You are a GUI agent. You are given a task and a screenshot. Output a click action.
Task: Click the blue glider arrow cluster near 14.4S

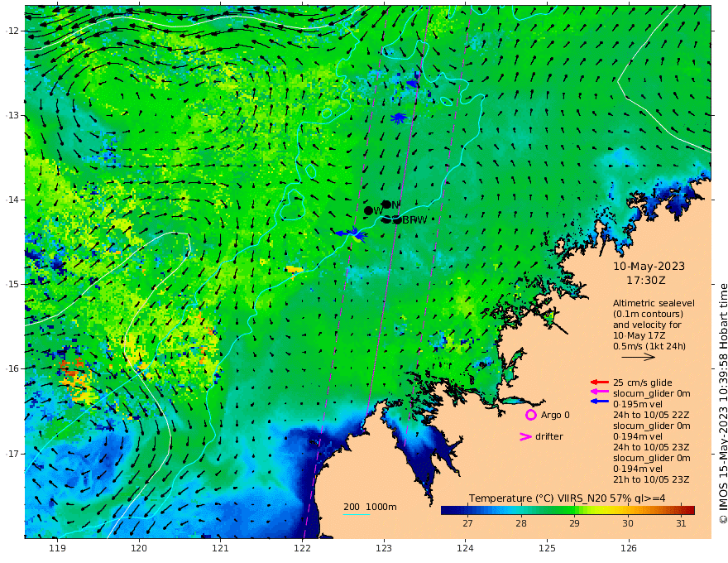[352, 233]
